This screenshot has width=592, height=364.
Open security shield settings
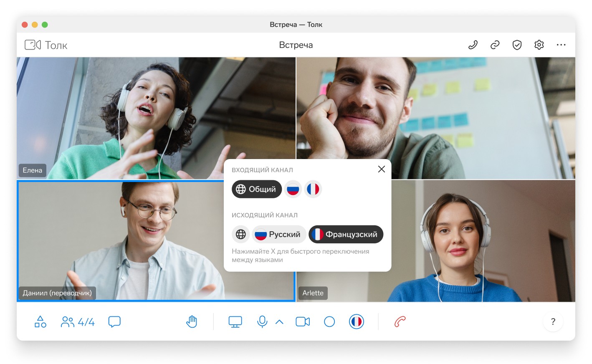[517, 45]
